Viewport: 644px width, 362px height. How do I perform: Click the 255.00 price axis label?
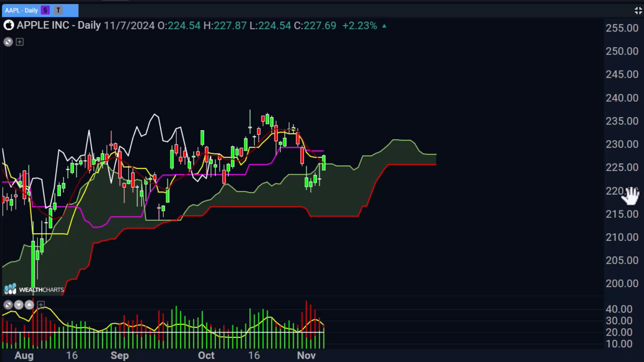(622, 28)
